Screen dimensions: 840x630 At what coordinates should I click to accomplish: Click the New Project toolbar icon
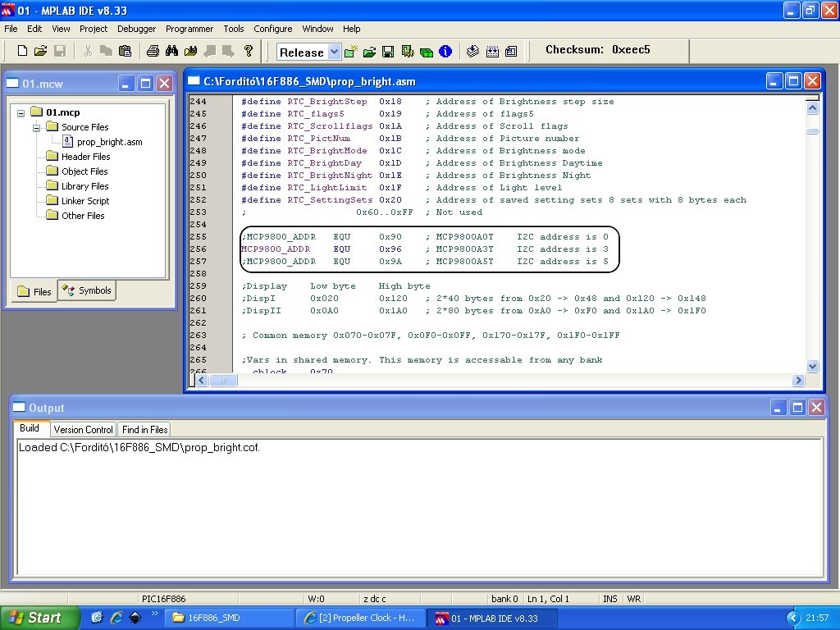point(351,52)
